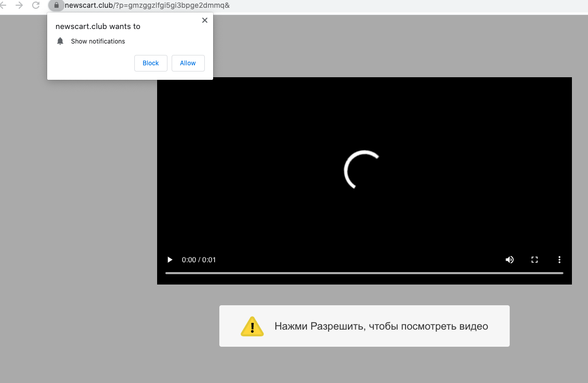
Task: Click the 0:00 / 0:01 time display
Action: click(x=199, y=260)
